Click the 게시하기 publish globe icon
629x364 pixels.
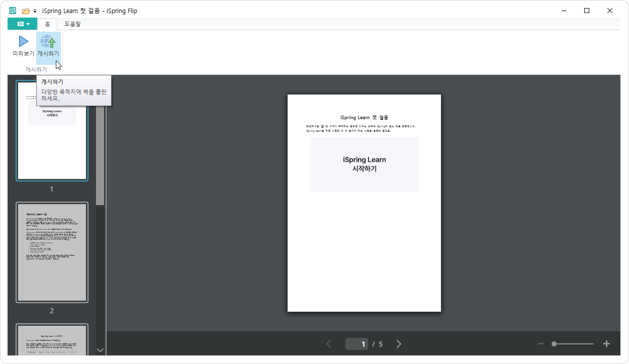[x=48, y=41]
